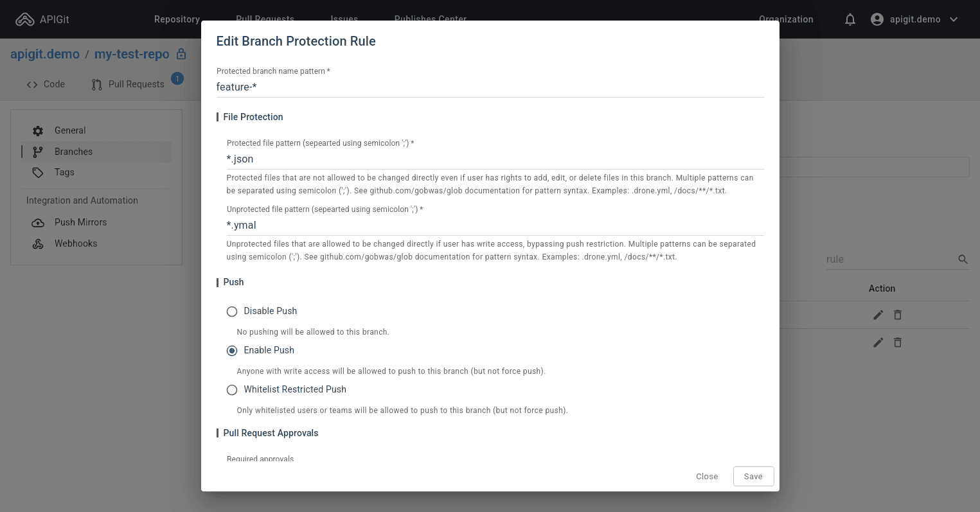Click the Pull Requests tab icon
The width and height of the screenshot is (980, 512).
coord(97,84)
